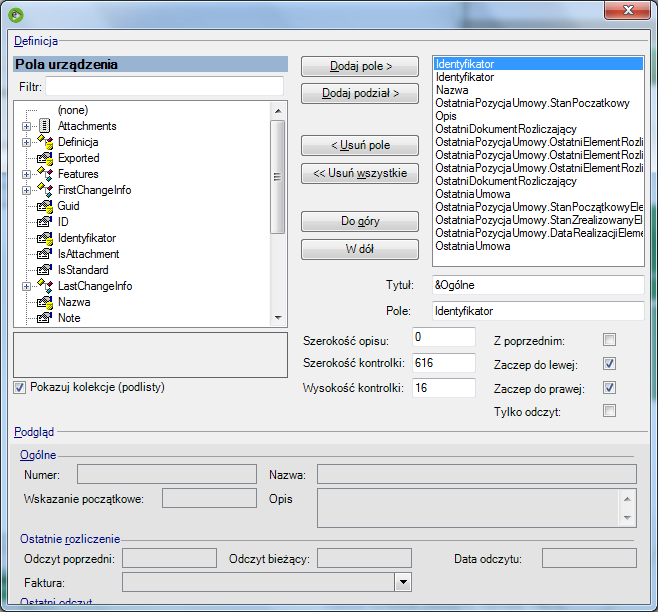Screen dimensions: 658x612
Task: Click the IsAttachment field icon
Action: point(45,254)
